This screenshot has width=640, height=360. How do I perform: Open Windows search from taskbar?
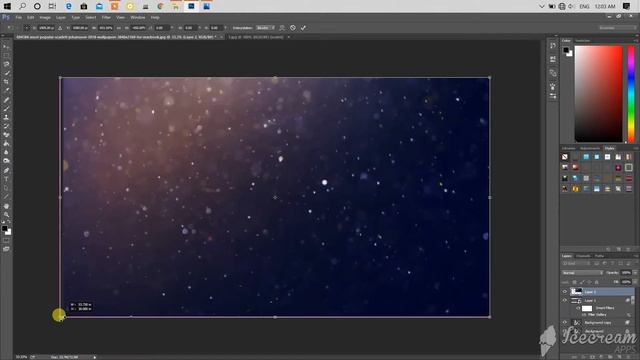click(22, 6)
